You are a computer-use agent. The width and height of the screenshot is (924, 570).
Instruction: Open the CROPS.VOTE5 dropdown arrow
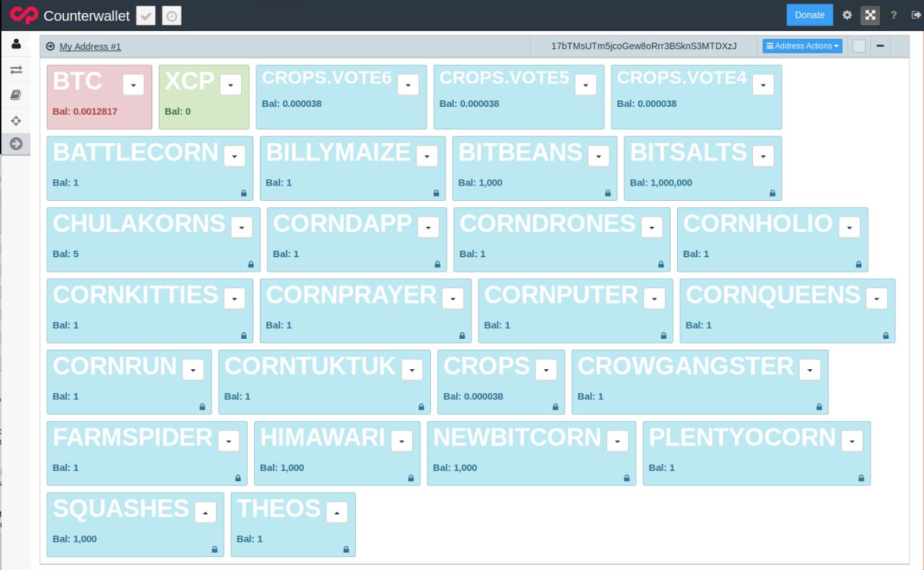[585, 85]
